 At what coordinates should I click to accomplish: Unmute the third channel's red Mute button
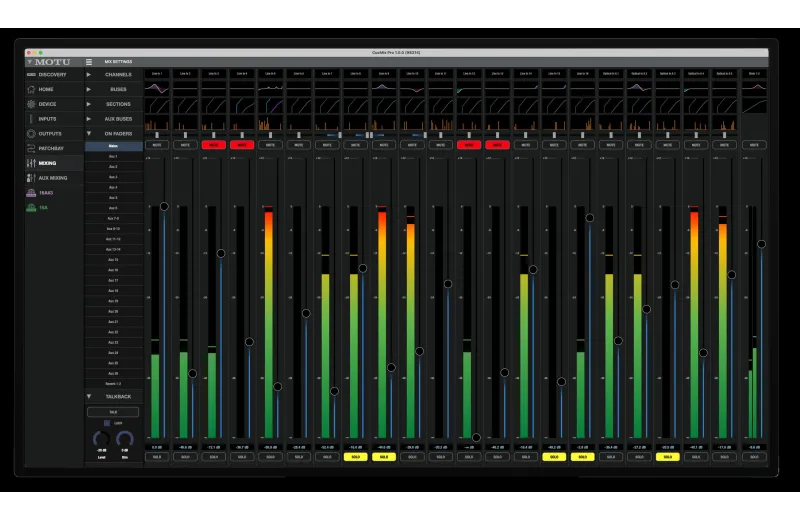[x=214, y=145]
